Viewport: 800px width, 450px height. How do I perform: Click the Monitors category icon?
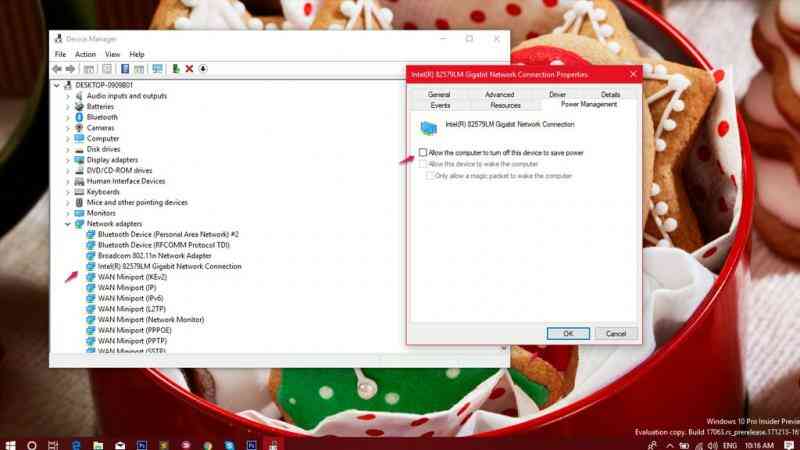79,213
